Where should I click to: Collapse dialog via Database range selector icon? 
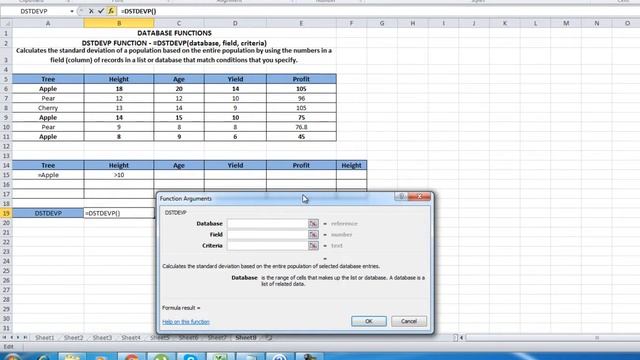coord(313,224)
